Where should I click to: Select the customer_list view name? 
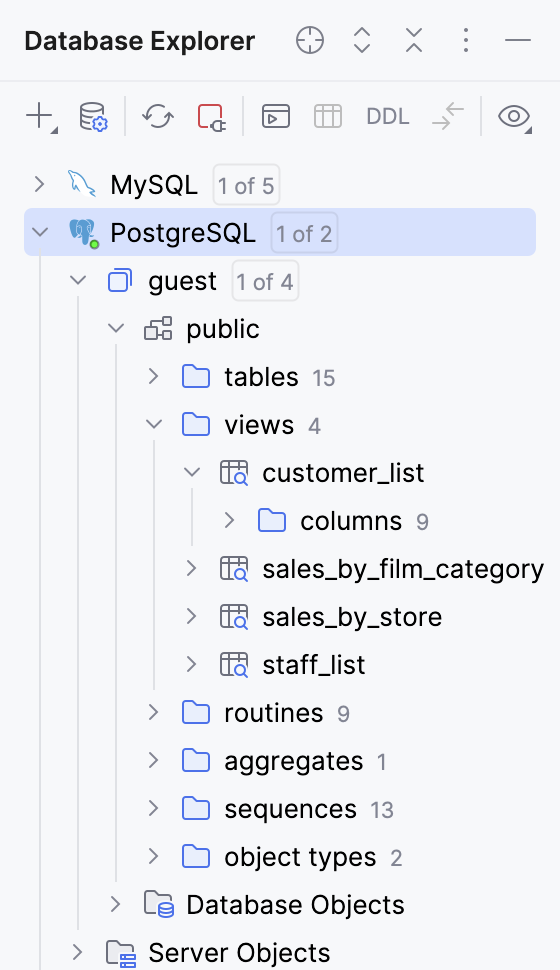pyautogui.click(x=343, y=473)
